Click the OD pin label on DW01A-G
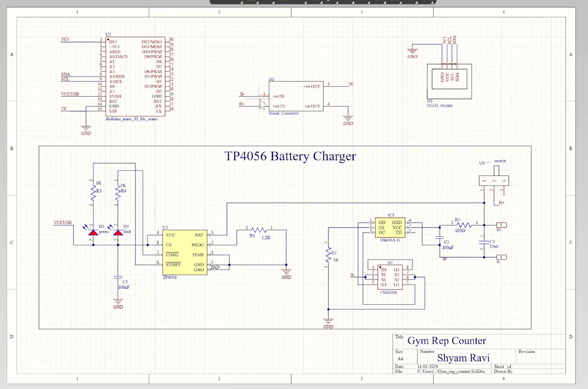This screenshot has width=588, height=389. [382, 222]
